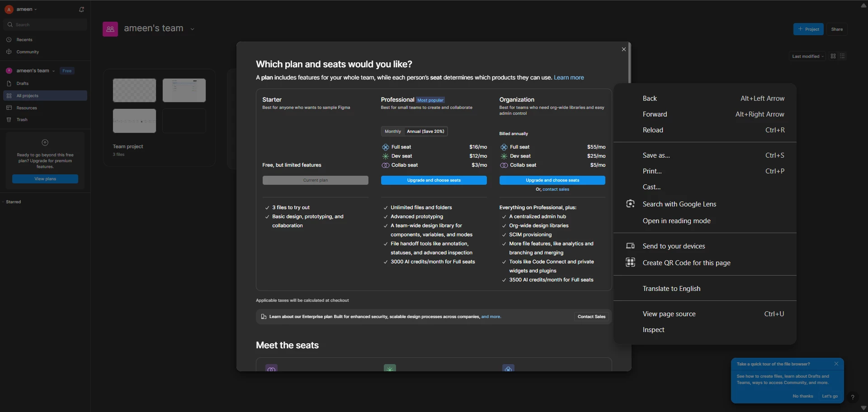868x412 pixels.
Task: Switch to grid view icon
Action: [x=833, y=56]
